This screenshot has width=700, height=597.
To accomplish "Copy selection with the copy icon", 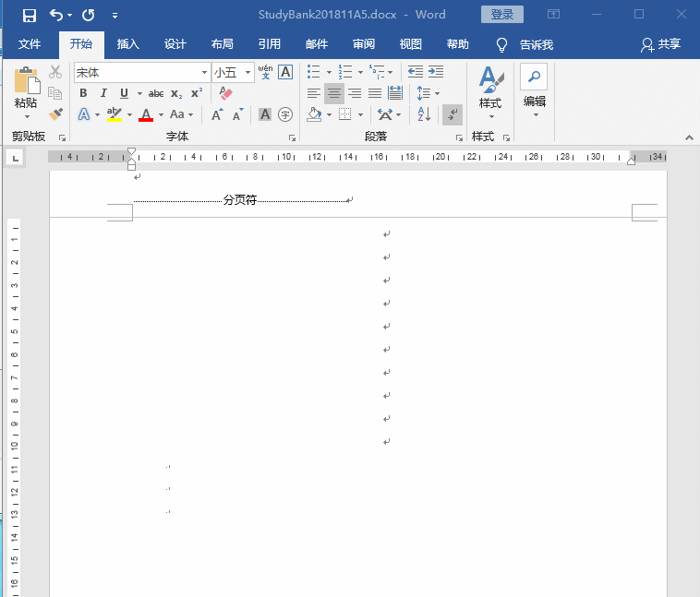I will [x=55, y=93].
